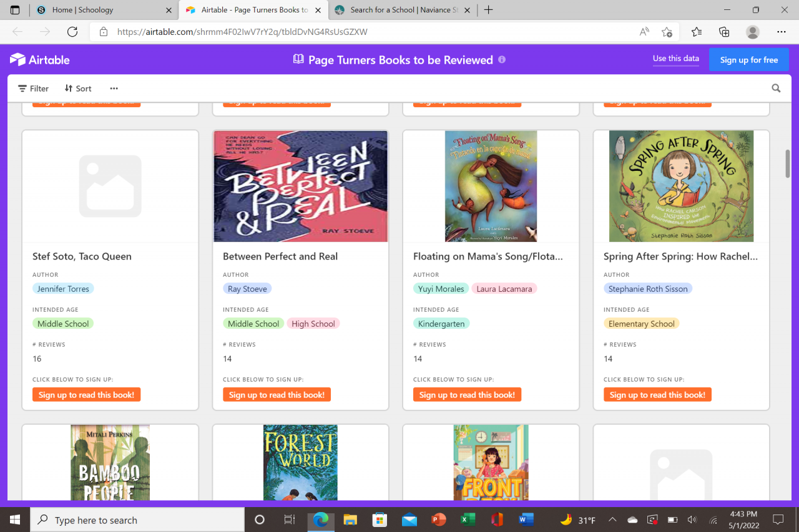Open the three-dot more options menu
This screenshot has width=799, height=532.
(114, 89)
